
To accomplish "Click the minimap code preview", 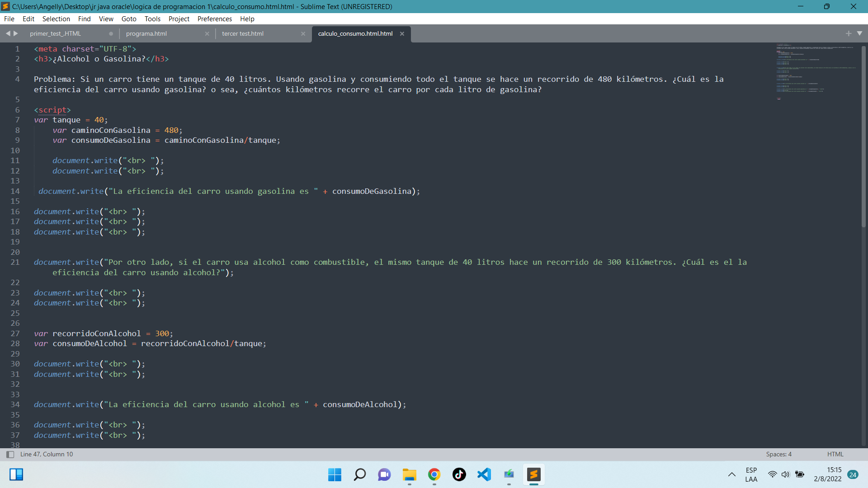I will tap(816, 72).
